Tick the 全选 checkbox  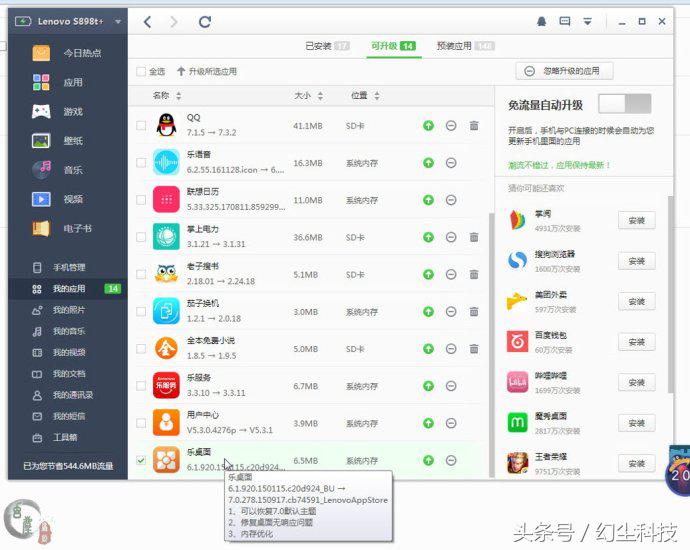click(141, 71)
